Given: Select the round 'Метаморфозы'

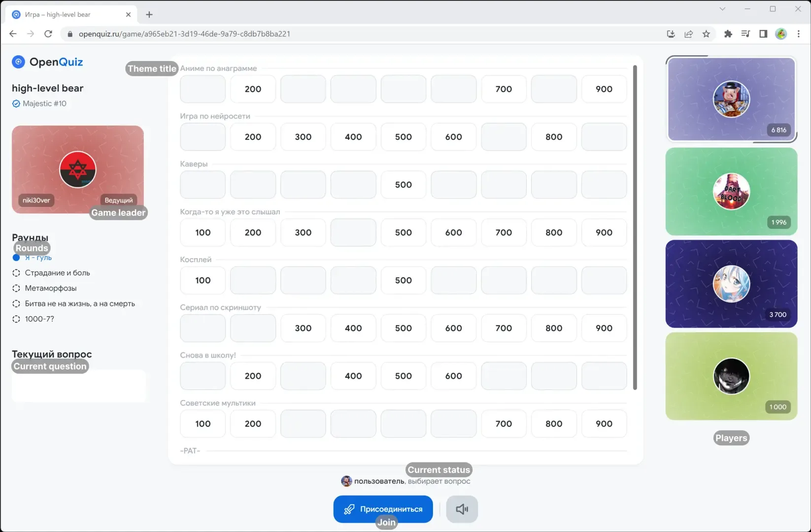Looking at the screenshot, I should coord(44,288).
